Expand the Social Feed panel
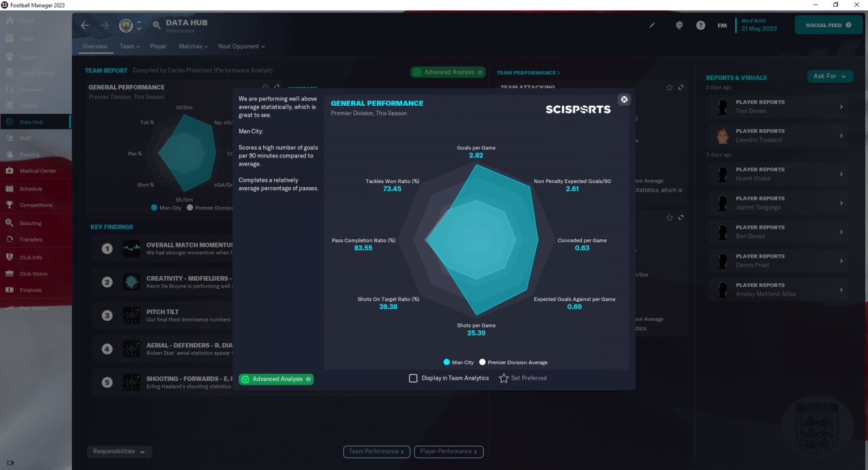The height and width of the screenshot is (470, 868). (x=829, y=25)
